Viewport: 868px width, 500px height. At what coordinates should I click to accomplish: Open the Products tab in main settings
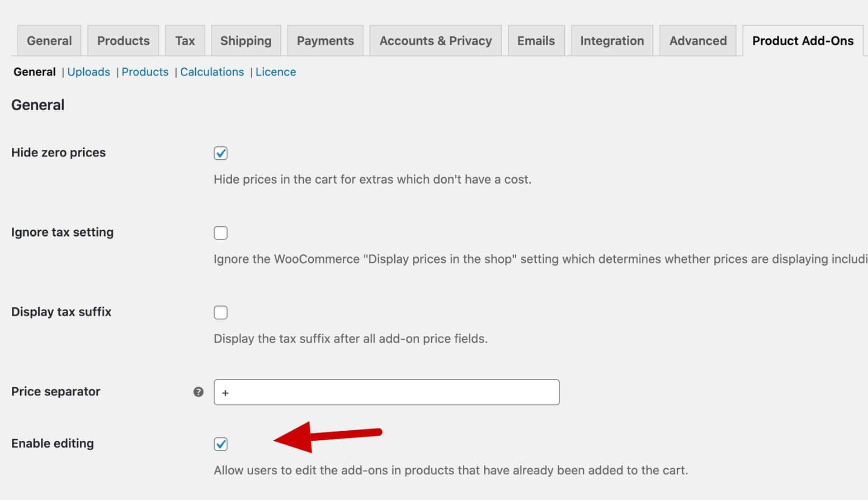(123, 41)
